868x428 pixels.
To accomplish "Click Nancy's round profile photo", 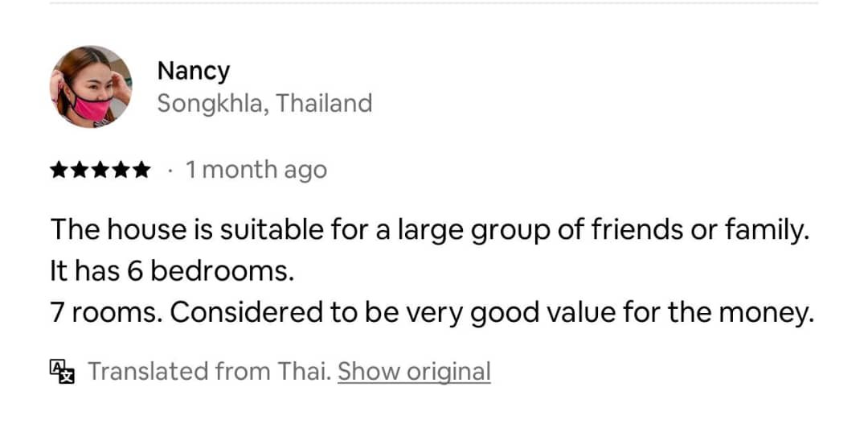I will pyautogui.click(x=91, y=87).
